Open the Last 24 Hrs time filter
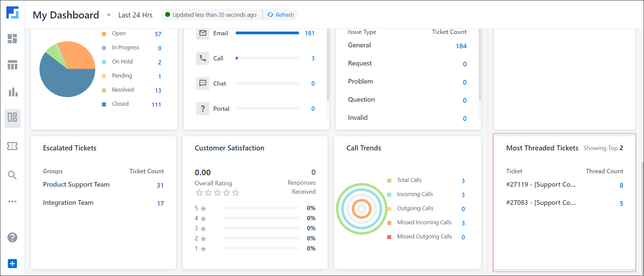Screen dimensions: 644x276 coord(135,15)
